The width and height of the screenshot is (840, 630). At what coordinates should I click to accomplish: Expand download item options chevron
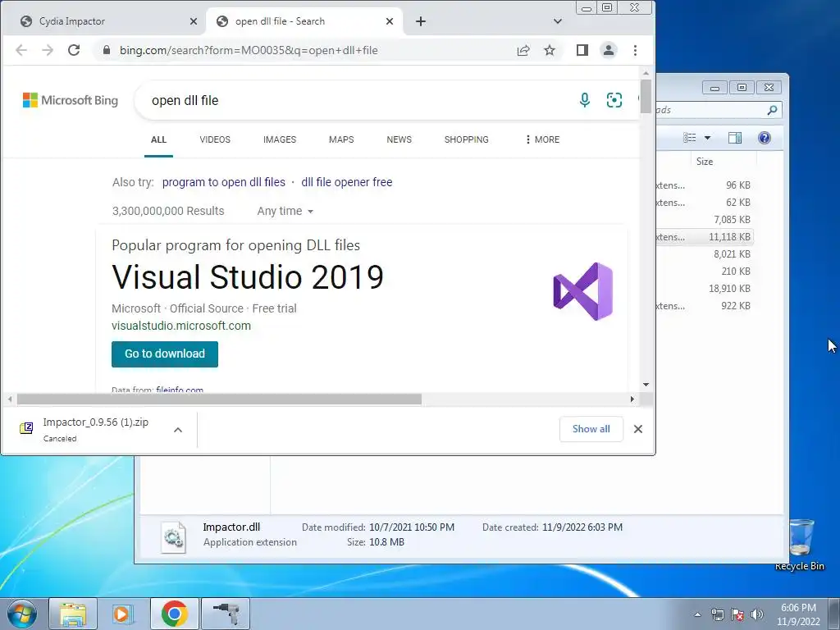[178, 430]
